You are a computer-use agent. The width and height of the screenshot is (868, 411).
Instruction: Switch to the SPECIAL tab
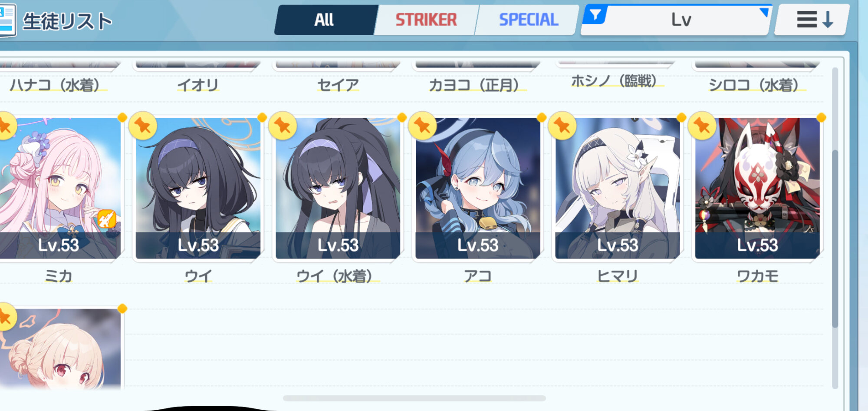tap(528, 20)
